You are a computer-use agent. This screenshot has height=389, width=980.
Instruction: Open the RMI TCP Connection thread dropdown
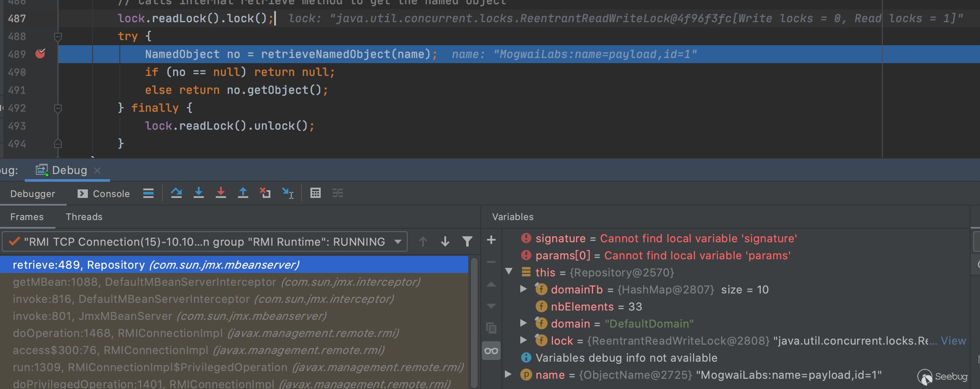(x=398, y=242)
